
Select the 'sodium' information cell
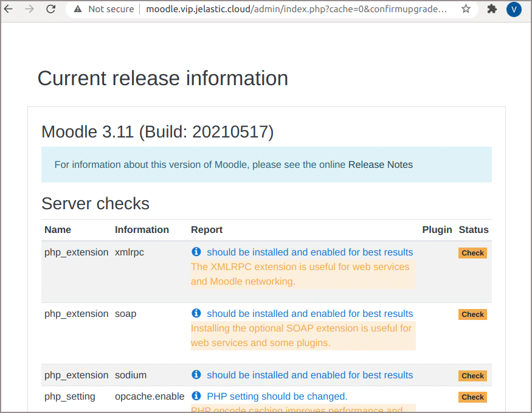click(x=131, y=375)
